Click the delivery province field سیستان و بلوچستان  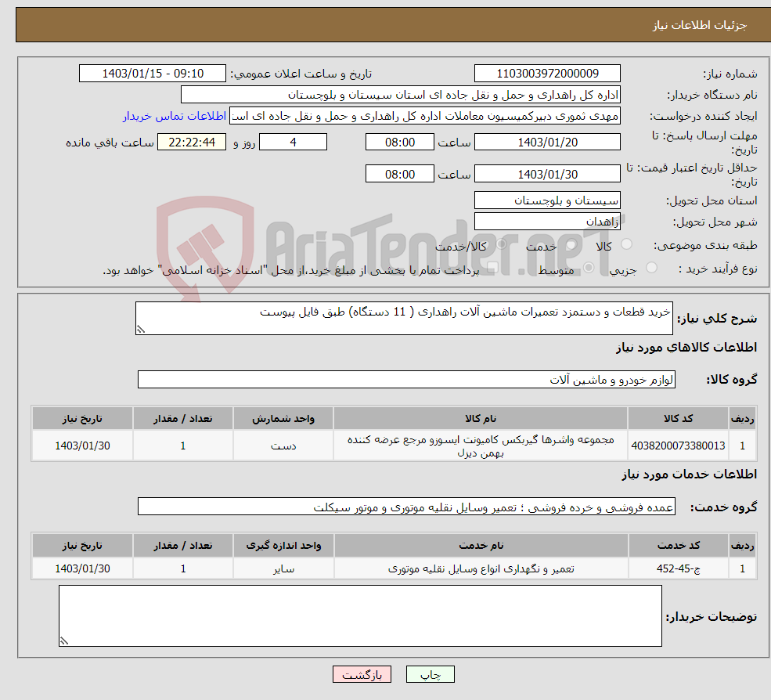coord(547,200)
